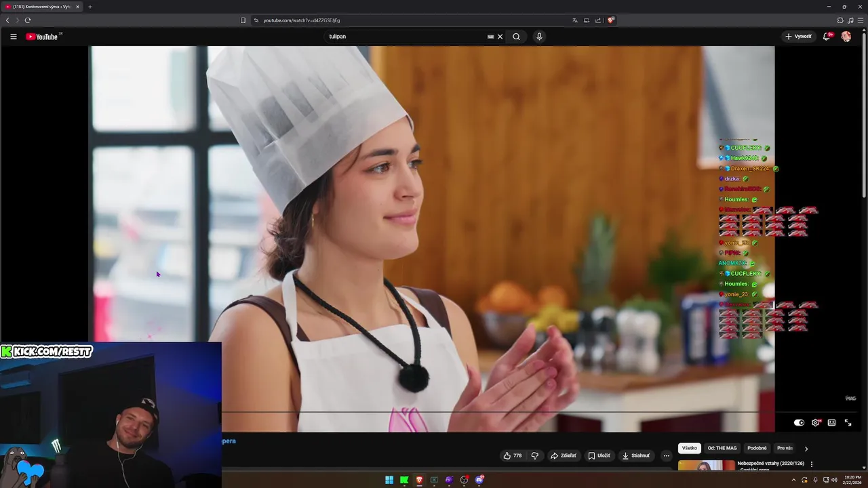Screen dimensions: 868x488
Task: Clear the search text with the X
Action: (x=500, y=37)
